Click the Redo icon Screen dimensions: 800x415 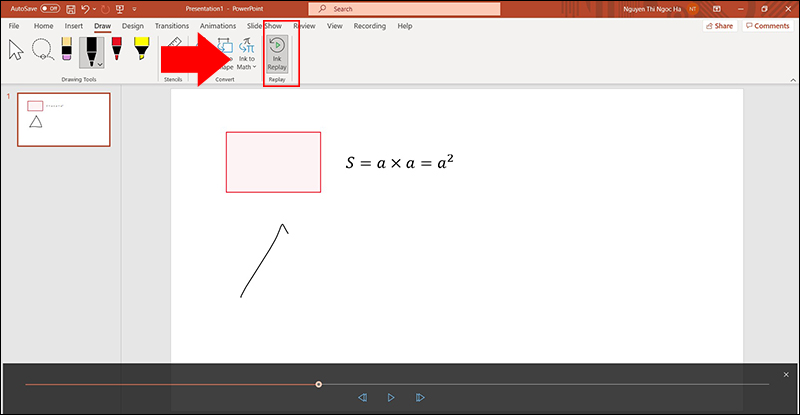pos(105,9)
